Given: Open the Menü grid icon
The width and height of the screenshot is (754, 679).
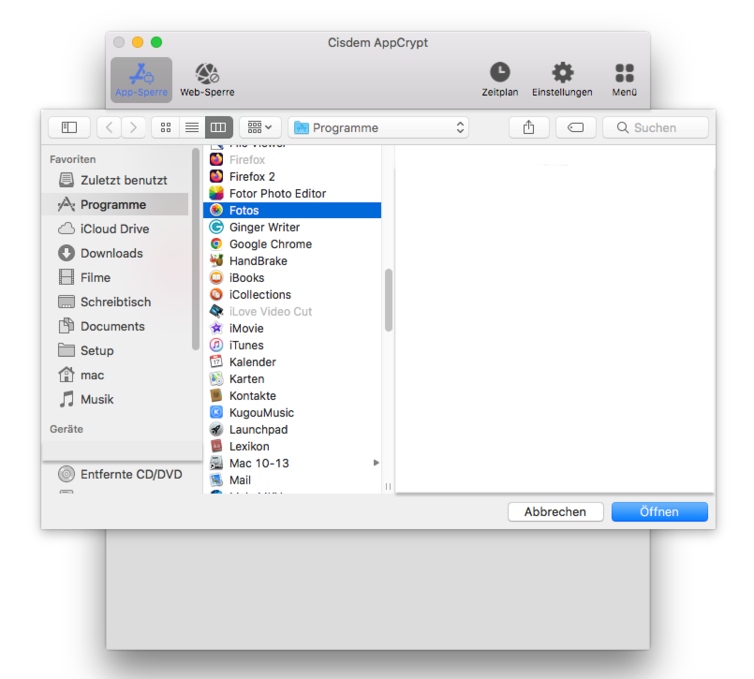Looking at the screenshot, I should pyautogui.click(x=624, y=80).
